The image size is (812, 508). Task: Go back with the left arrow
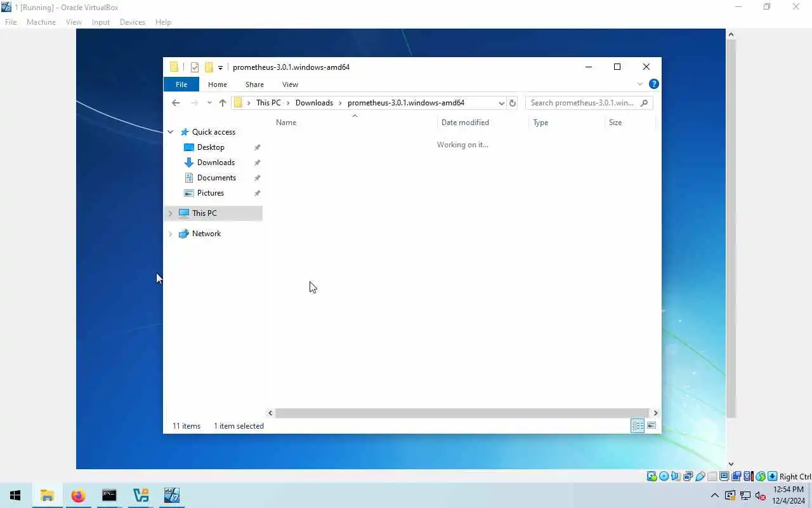(176, 103)
